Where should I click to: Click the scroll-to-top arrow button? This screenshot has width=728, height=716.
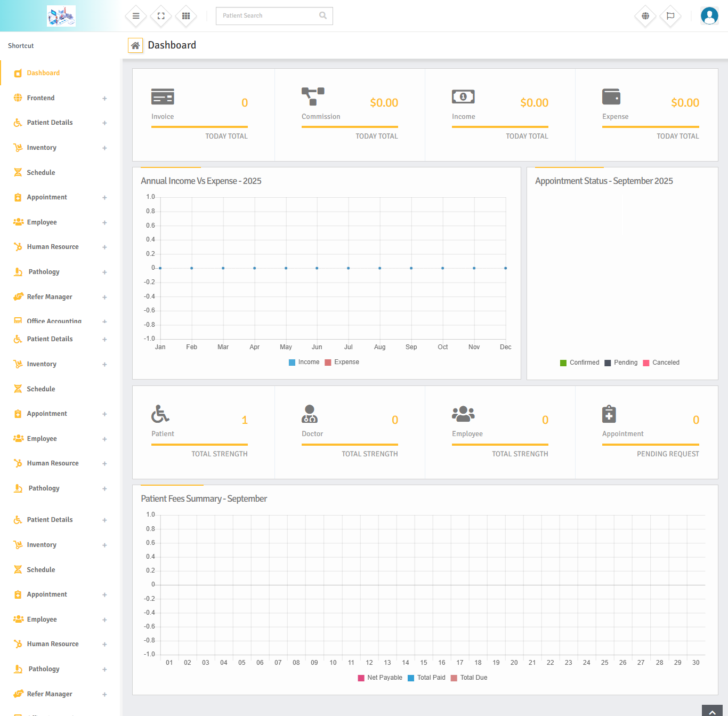[x=712, y=711]
